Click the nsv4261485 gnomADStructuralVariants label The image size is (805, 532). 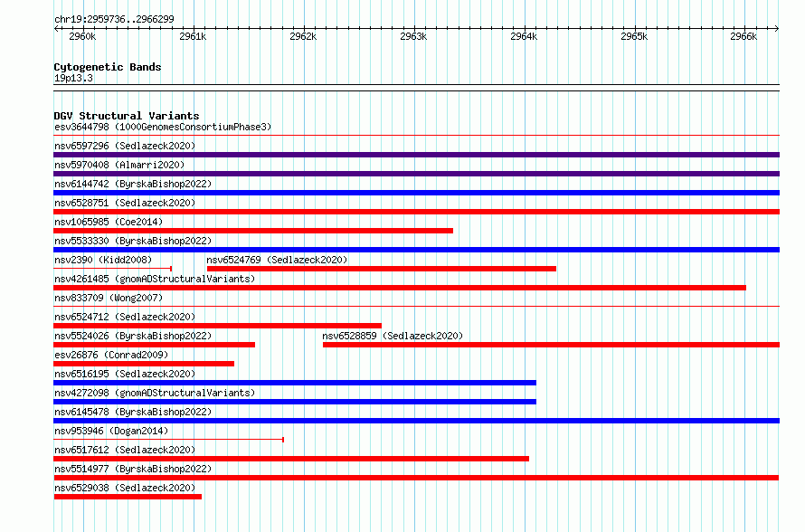point(155,279)
